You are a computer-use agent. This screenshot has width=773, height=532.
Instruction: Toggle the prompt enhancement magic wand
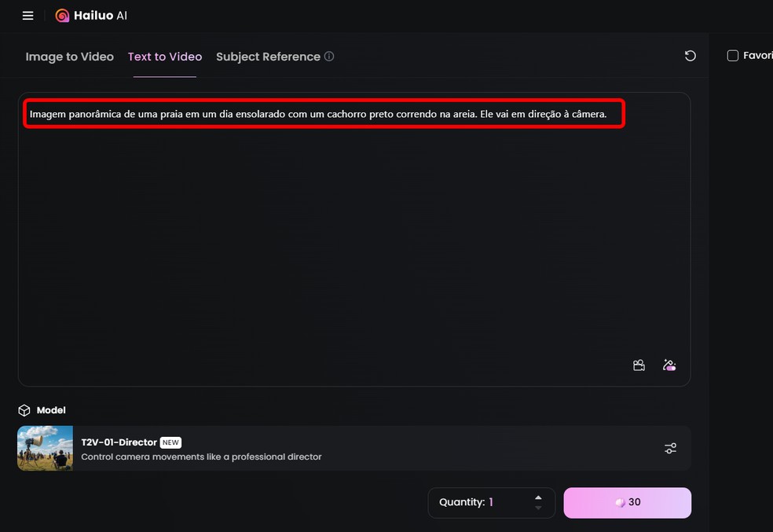point(669,365)
